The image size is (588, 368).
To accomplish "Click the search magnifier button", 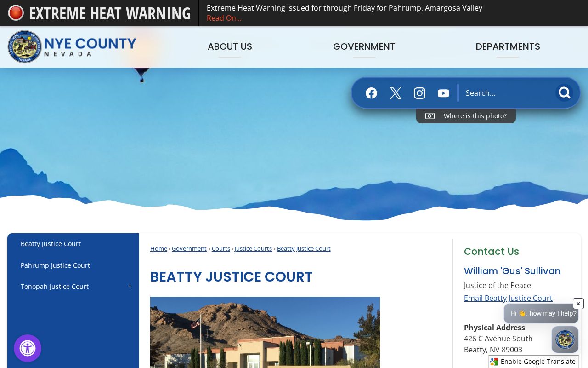I will coord(564,92).
